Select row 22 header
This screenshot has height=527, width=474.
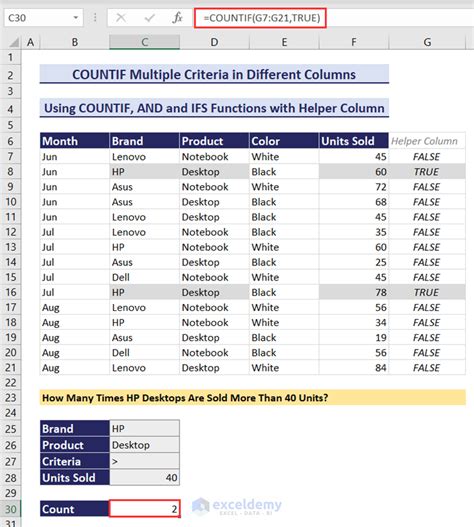[10, 382]
